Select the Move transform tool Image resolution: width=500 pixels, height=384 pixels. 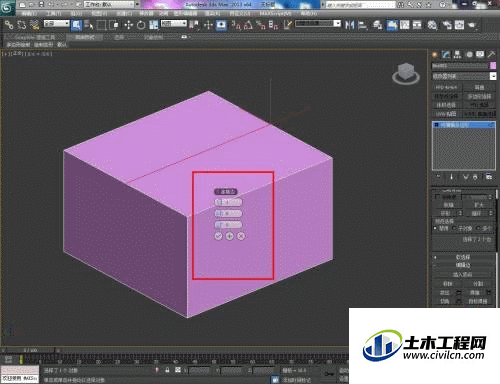coord(128,25)
